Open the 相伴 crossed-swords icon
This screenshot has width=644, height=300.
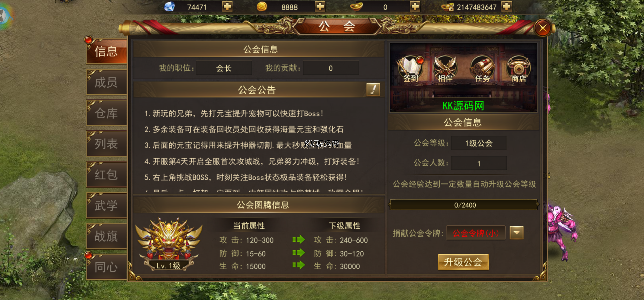point(445,70)
